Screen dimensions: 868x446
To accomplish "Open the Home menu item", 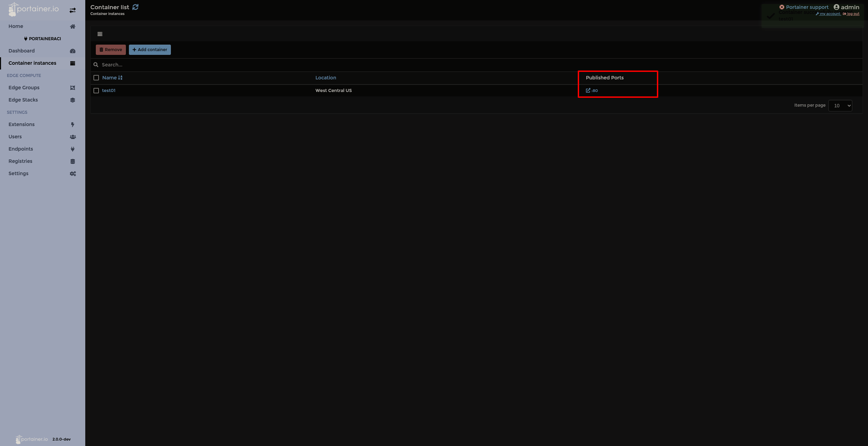I will [x=16, y=26].
